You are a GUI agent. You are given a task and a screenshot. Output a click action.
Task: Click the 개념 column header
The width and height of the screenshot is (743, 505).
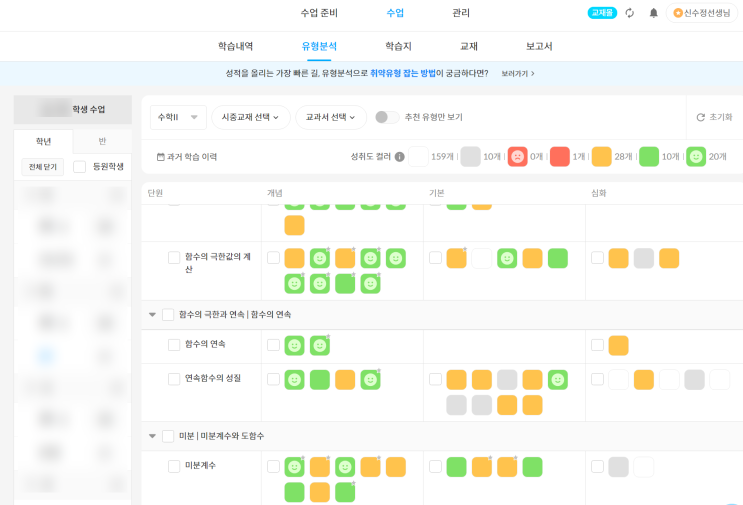coord(275,193)
